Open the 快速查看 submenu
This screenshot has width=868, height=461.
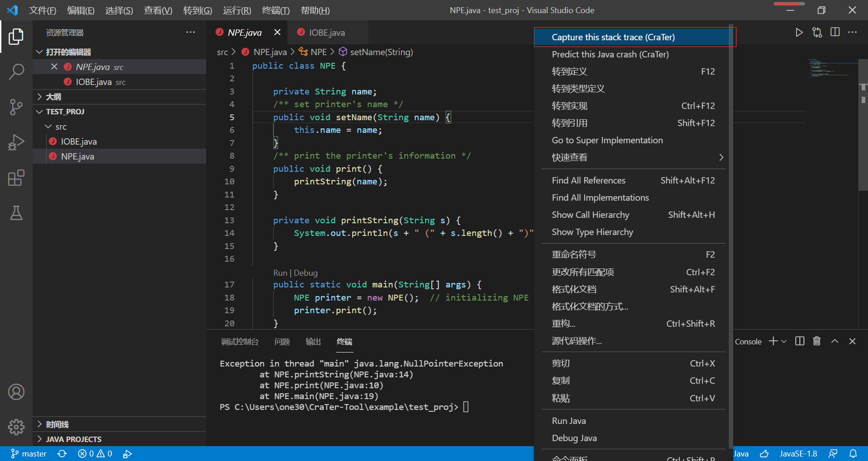[633, 157]
